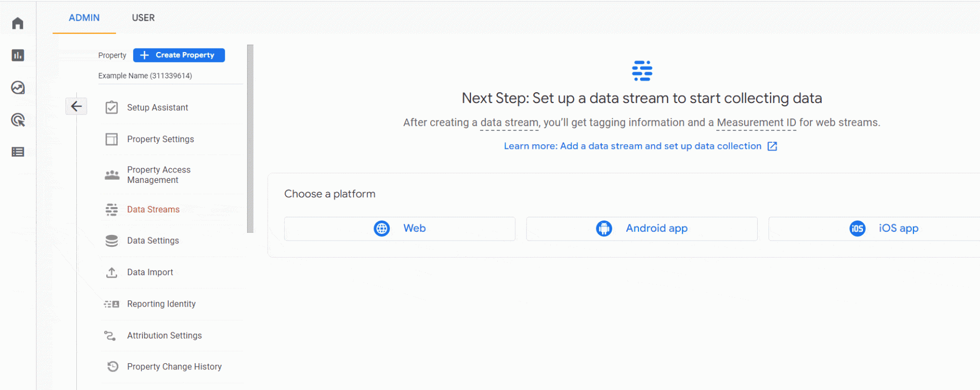The height and width of the screenshot is (390, 980).
Task: Click the Setup Assistant checkmark icon
Action: pos(112,108)
